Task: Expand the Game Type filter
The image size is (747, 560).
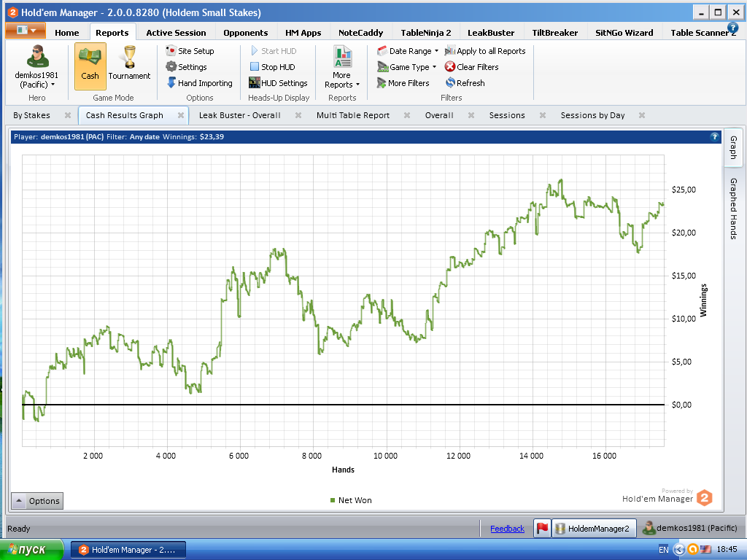Action: (407, 67)
